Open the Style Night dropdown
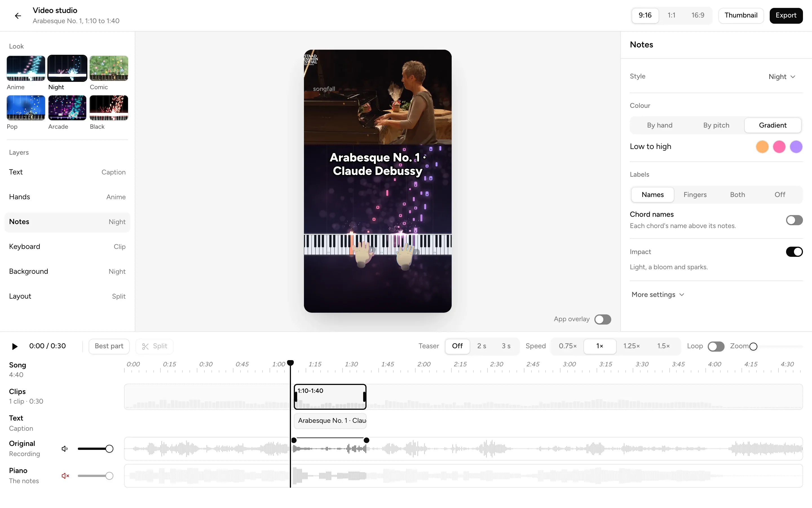The image size is (812, 508). [x=782, y=77]
